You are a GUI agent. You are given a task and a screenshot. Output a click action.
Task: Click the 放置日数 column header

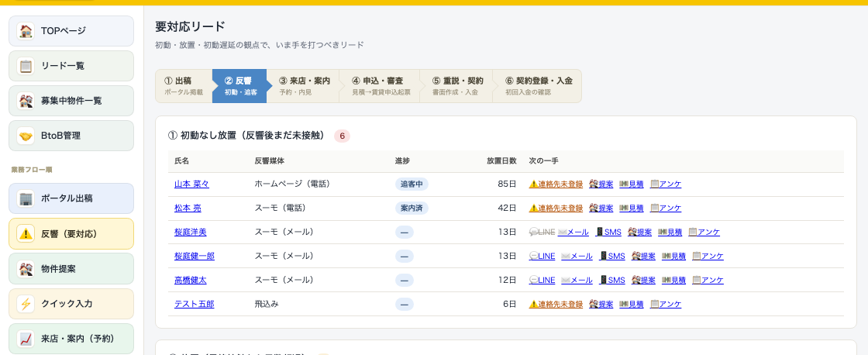pyautogui.click(x=501, y=161)
